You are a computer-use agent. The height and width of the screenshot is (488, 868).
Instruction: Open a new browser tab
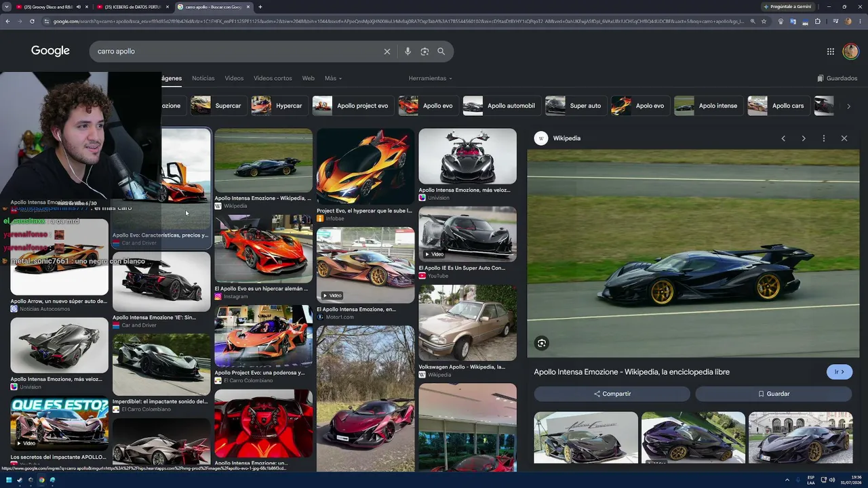260,7
